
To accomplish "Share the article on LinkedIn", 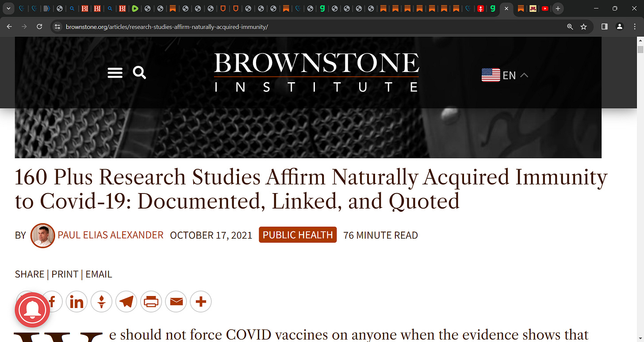I will click(77, 302).
